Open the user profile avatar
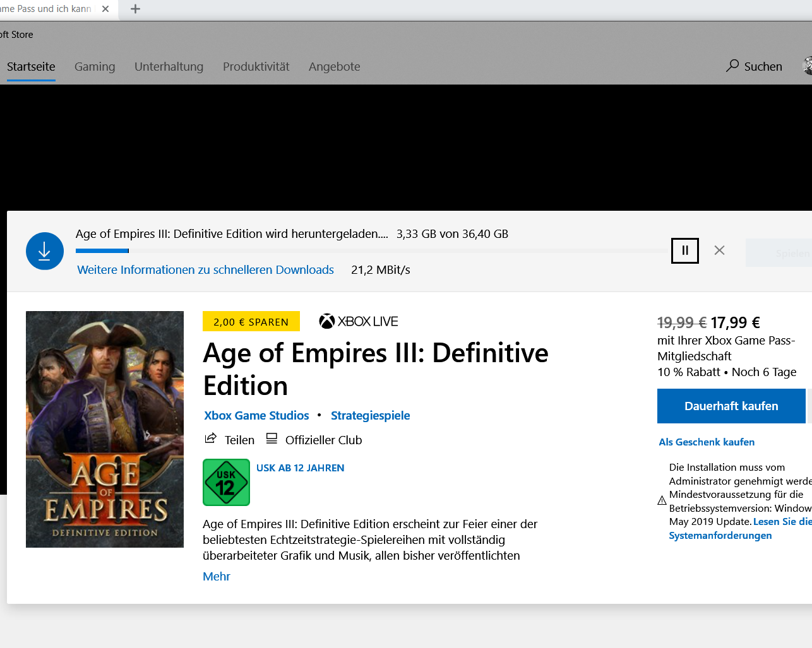 pos(808,66)
